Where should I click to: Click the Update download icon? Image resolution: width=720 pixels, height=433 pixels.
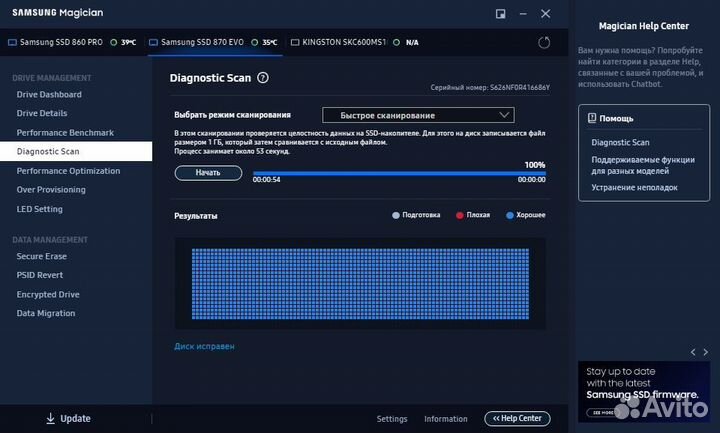click(51, 418)
